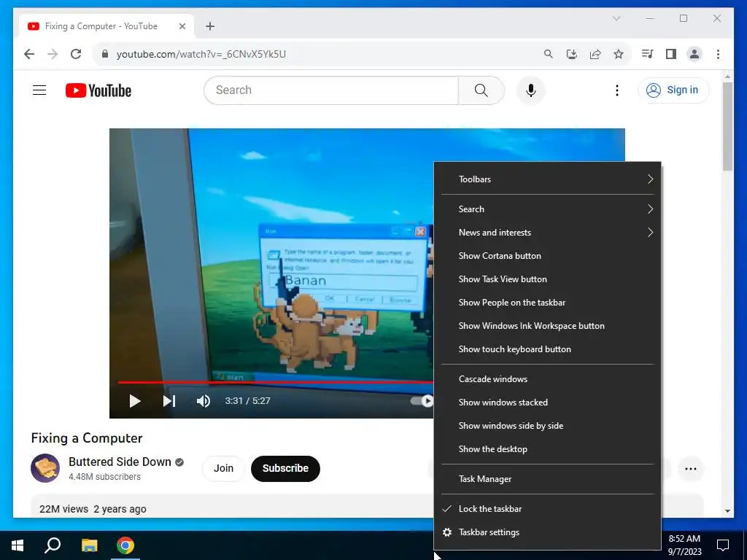Click the Sign in button
Image resolution: width=747 pixels, height=560 pixels.
tap(673, 90)
